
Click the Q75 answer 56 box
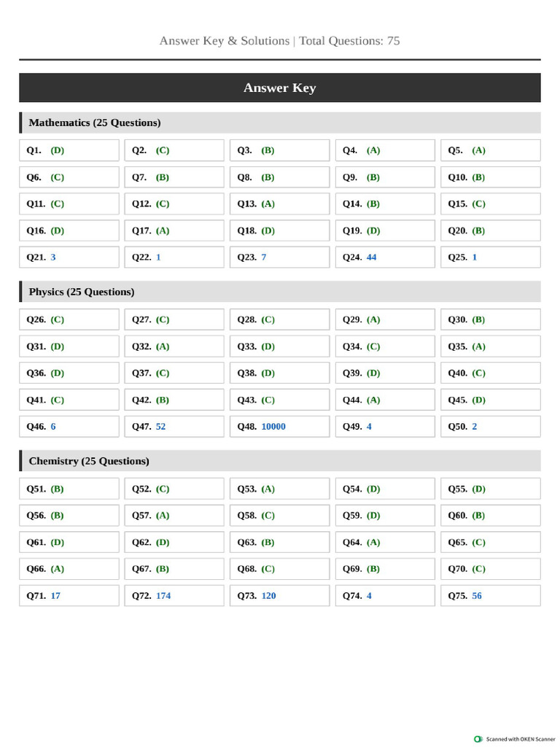491,595
